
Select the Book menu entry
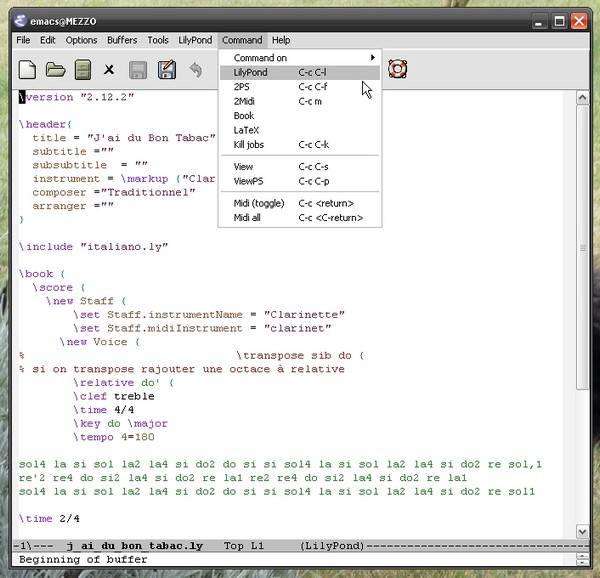[x=300, y=116]
